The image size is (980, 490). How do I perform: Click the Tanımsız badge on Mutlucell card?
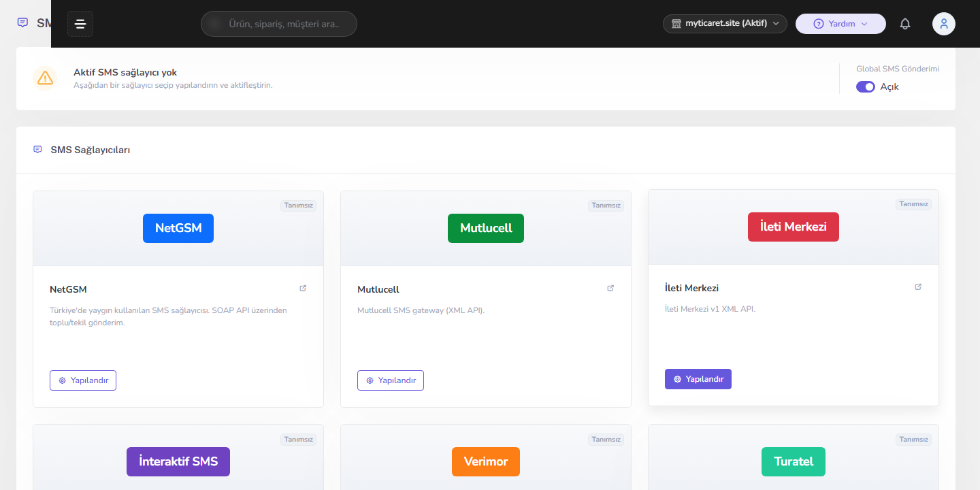[606, 206]
